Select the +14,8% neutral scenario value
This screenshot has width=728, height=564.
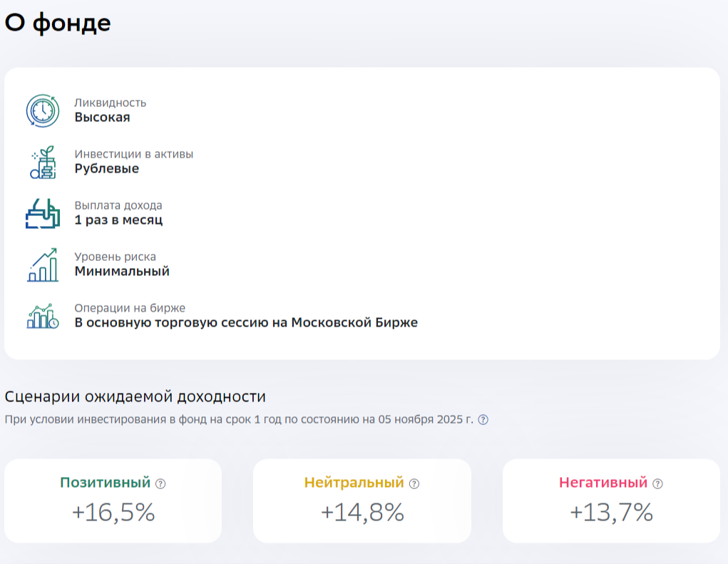coord(362,513)
